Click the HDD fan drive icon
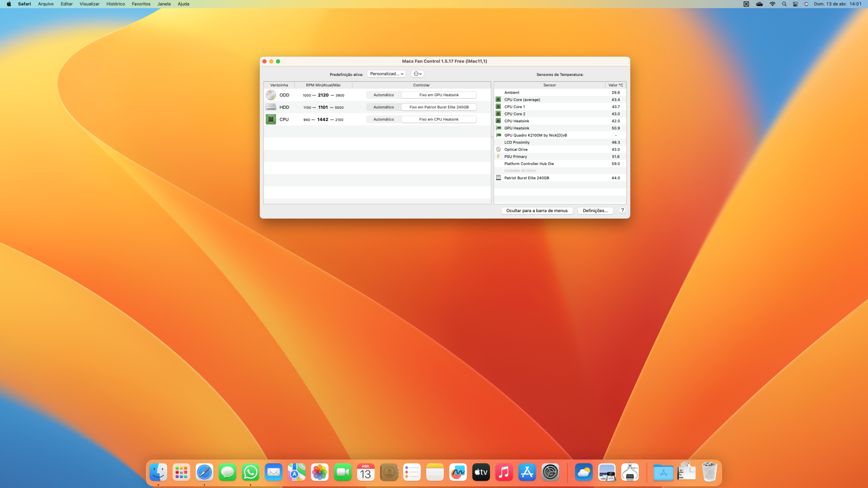 click(271, 107)
